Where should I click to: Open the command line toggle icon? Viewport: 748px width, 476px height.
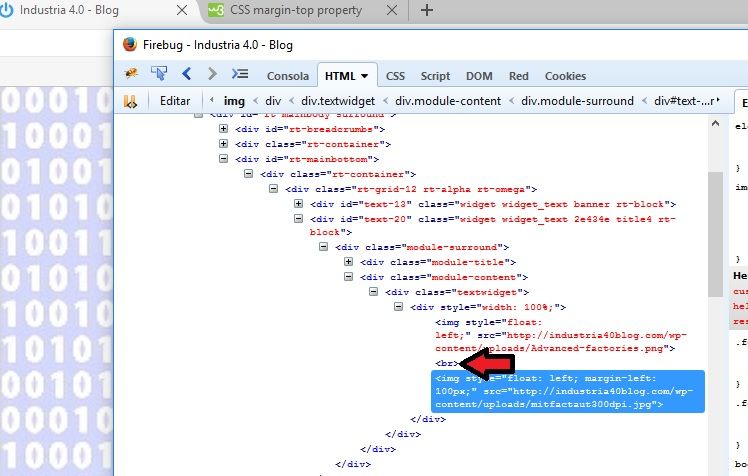[x=240, y=73]
